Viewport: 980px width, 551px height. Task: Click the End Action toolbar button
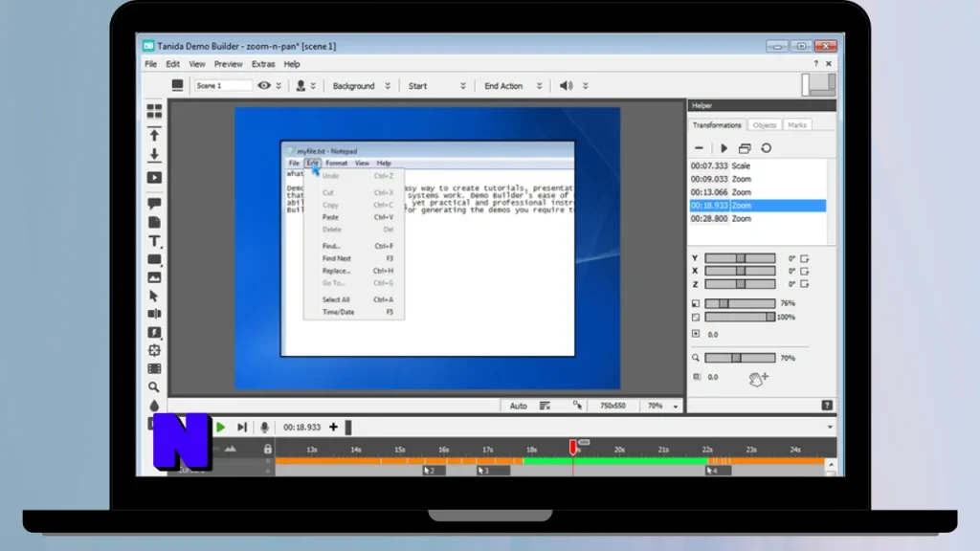[503, 85]
